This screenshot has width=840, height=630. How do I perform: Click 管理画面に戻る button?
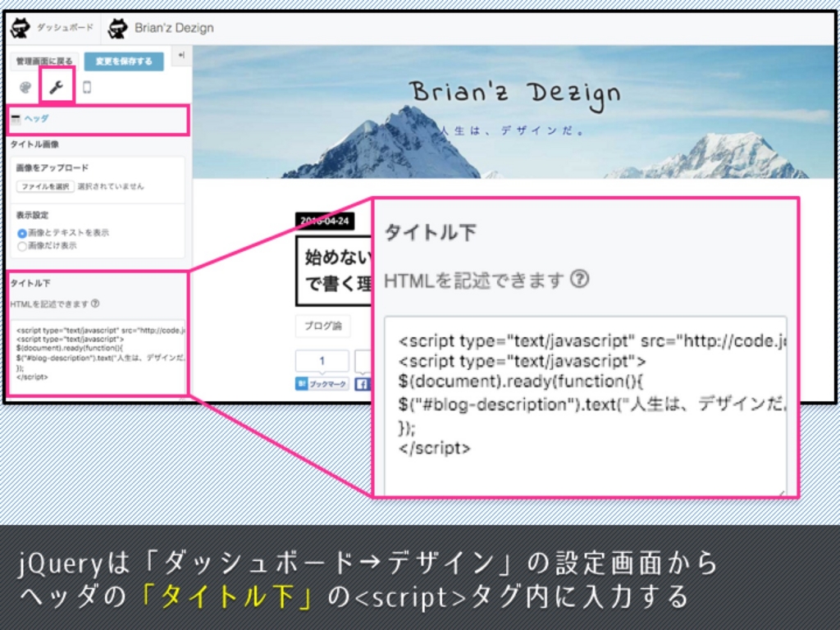coord(44,61)
